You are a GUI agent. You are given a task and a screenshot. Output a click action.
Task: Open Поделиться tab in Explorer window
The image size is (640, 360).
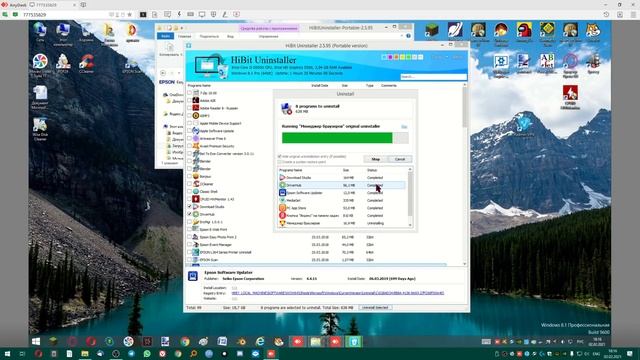click(209, 36)
